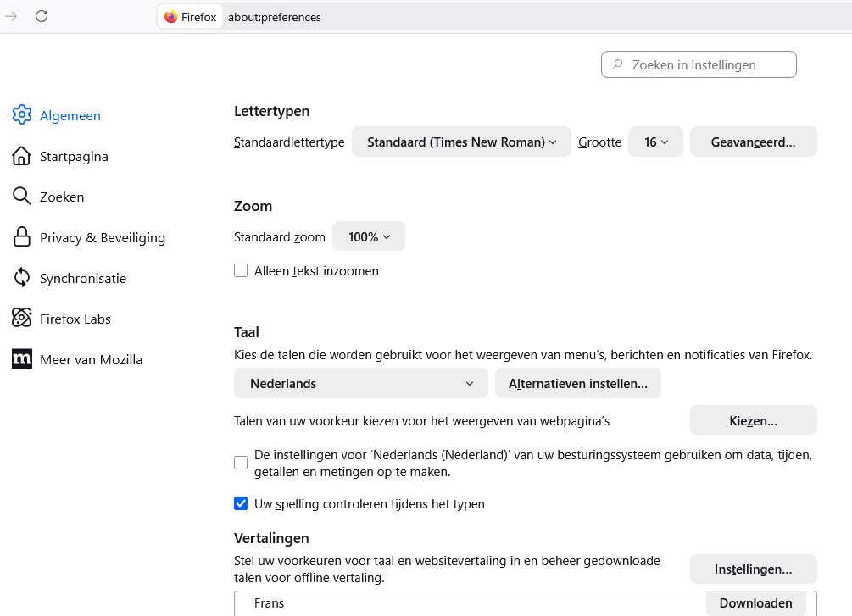Click the Synchronisatie arrows icon
The height and width of the screenshot is (616, 852).
(x=22, y=278)
